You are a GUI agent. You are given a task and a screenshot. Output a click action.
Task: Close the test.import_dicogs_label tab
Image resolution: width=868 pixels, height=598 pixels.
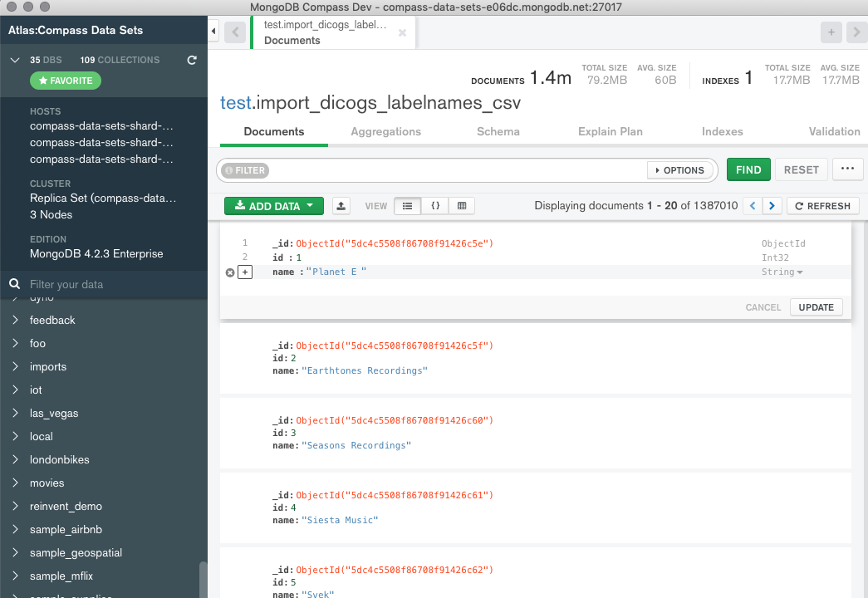pyautogui.click(x=403, y=32)
